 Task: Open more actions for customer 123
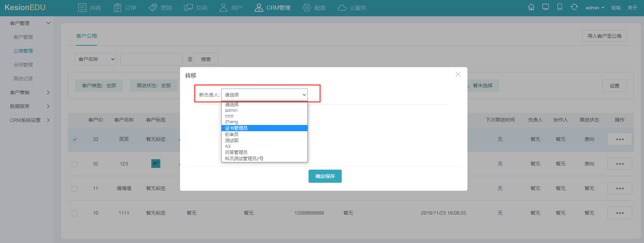point(619,164)
